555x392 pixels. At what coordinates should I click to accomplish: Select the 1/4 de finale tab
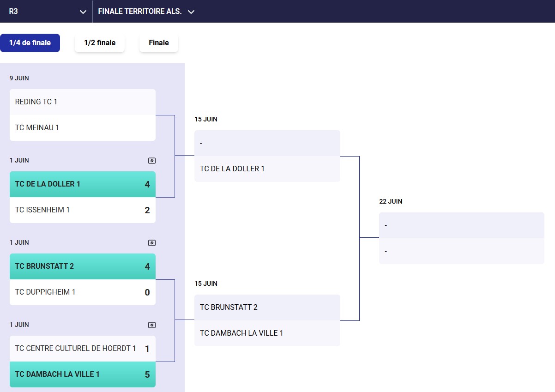[x=30, y=43]
